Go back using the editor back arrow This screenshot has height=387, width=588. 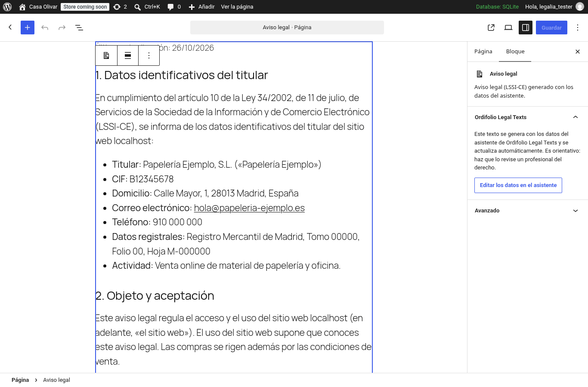point(10,28)
